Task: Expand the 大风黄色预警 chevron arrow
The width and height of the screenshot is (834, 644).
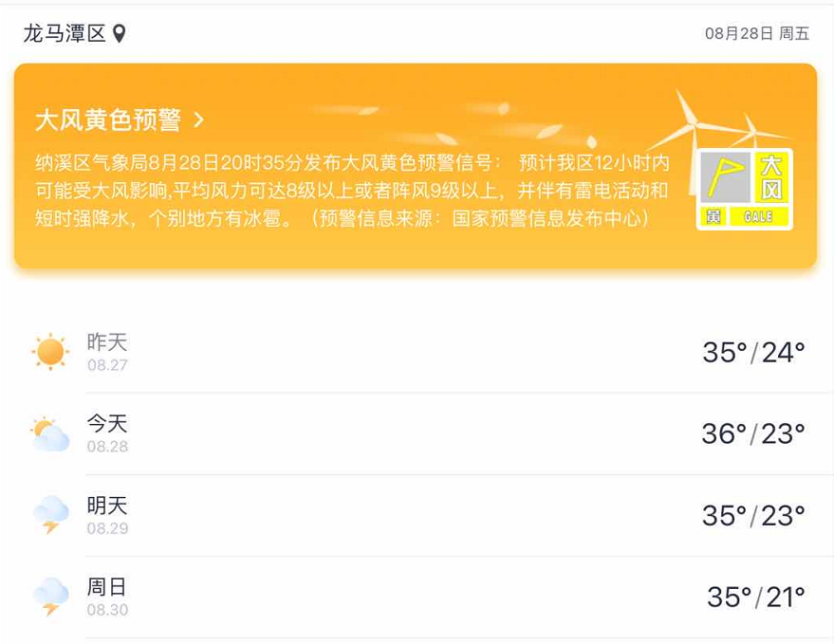Action: [198, 120]
